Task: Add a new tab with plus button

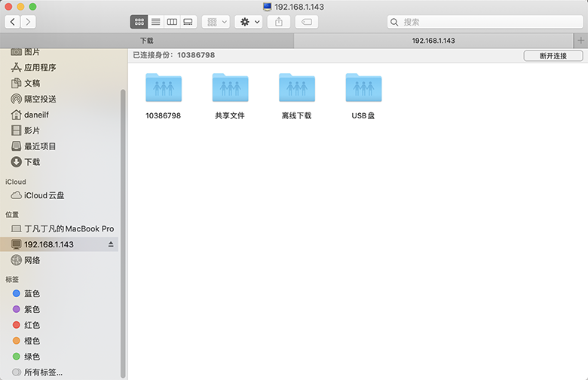Action: pyautogui.click(x=580, y=40)
